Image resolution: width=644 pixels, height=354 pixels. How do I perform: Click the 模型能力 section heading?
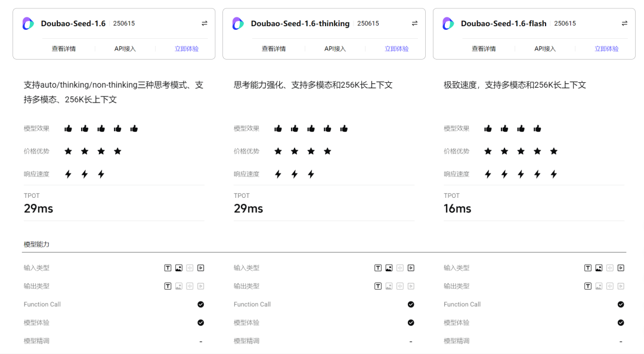point(36,244)
